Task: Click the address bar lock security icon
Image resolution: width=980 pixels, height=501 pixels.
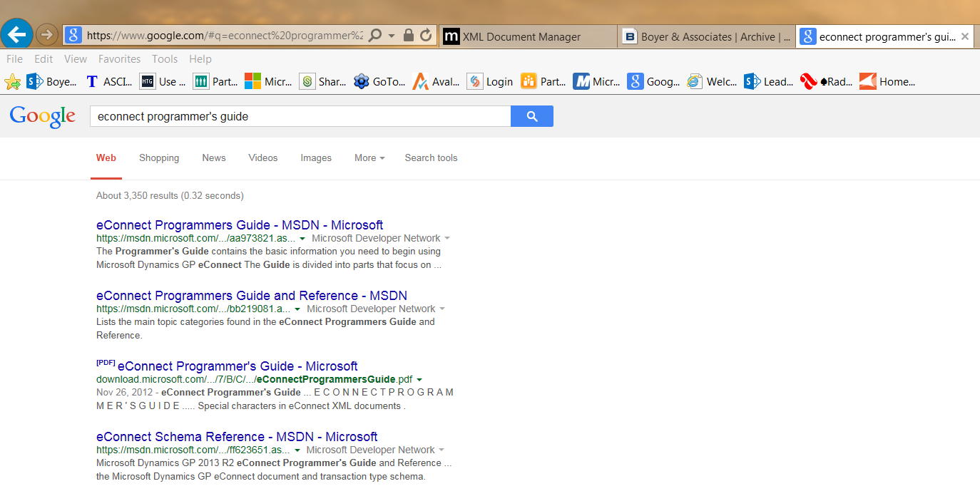Action: [409, 35]
